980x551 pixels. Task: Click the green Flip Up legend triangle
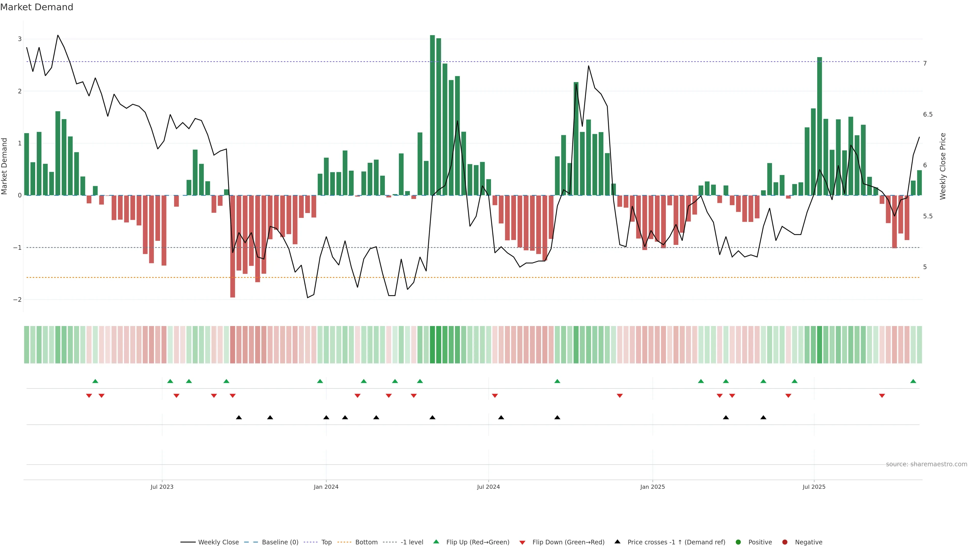[x=436, y=542]
